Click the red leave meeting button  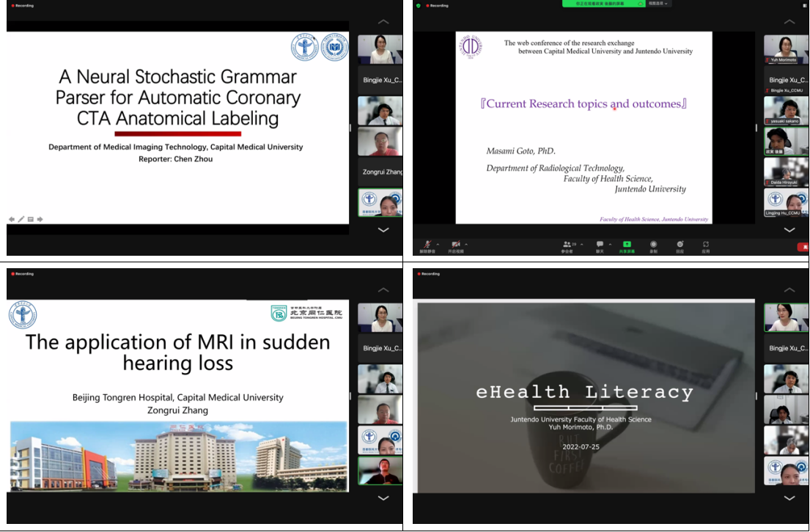(803, 248)
